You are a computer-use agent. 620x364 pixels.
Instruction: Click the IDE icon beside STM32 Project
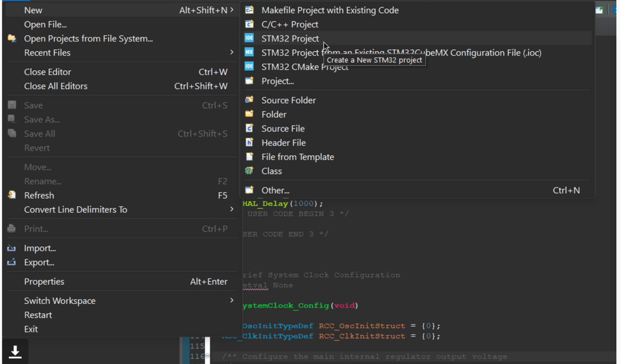click(x=249, y=38)
